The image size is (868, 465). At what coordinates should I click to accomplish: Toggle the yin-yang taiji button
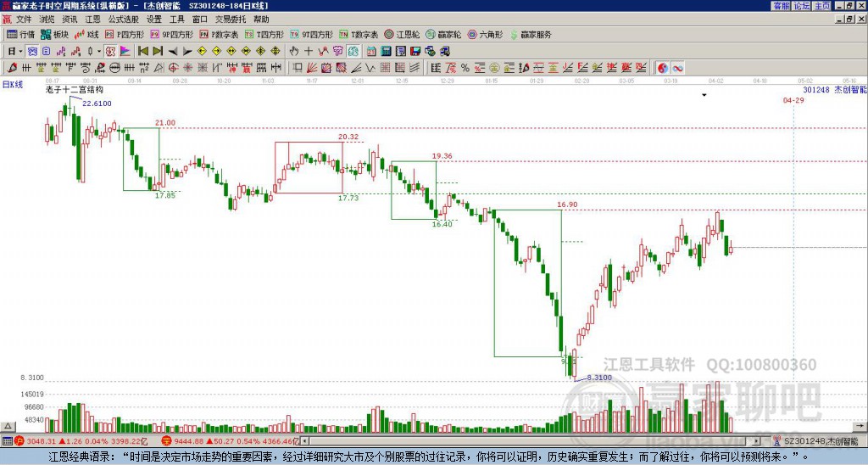coord(663,68)
